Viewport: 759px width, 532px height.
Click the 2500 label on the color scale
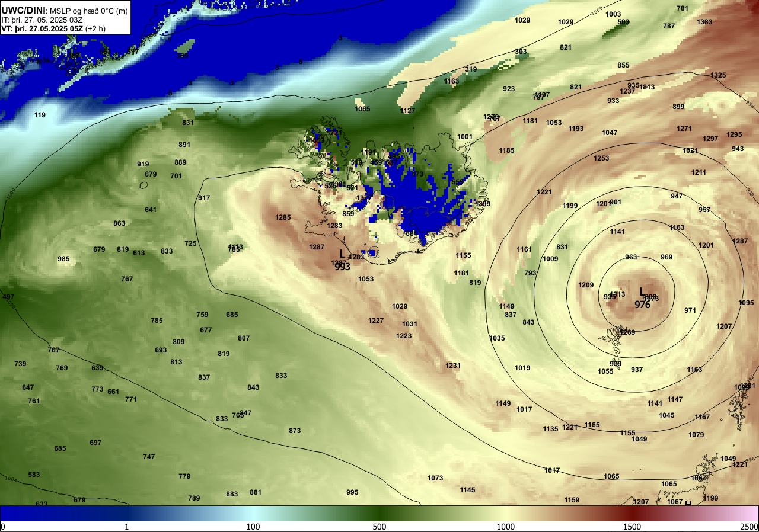(749, 527)
